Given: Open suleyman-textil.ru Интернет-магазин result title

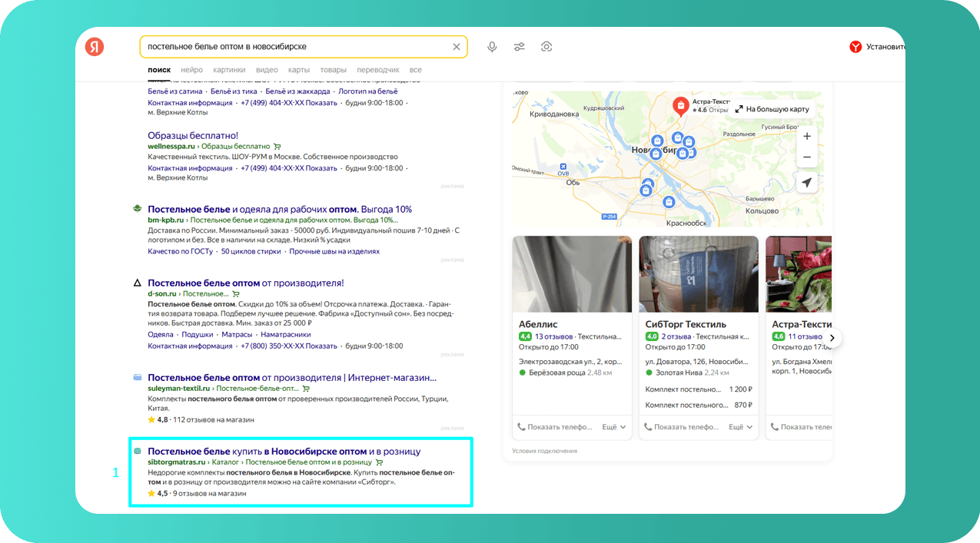Looking at the screenshot, I should [x=292, y=377].
